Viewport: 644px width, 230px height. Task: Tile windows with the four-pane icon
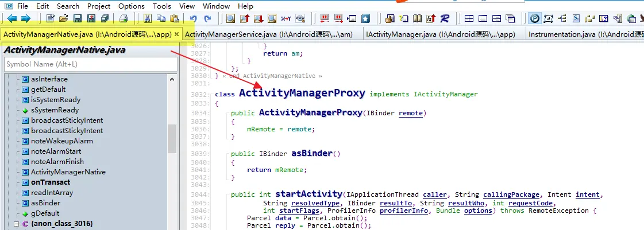469,18
